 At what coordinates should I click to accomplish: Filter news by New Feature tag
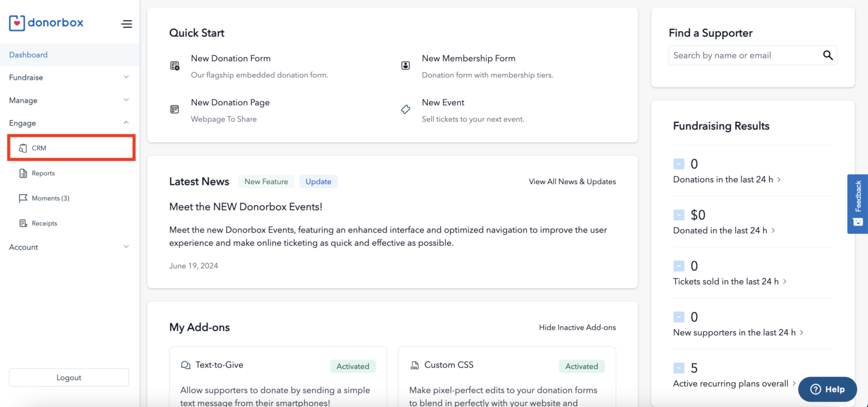click(x=266, y=181)
